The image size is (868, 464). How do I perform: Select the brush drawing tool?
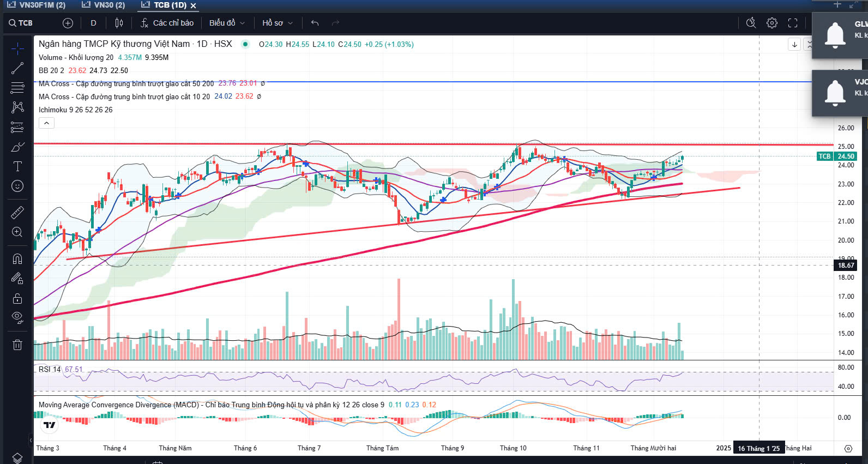[17, 147]
